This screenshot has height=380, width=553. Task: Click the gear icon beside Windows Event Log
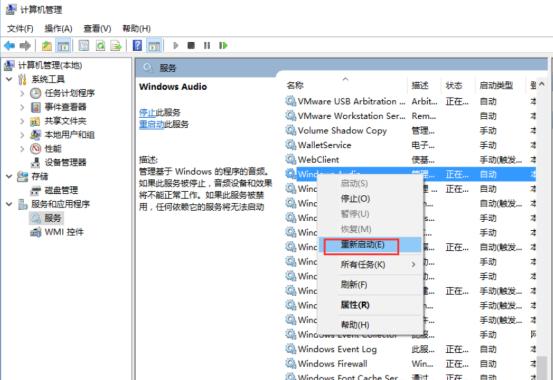291,349
